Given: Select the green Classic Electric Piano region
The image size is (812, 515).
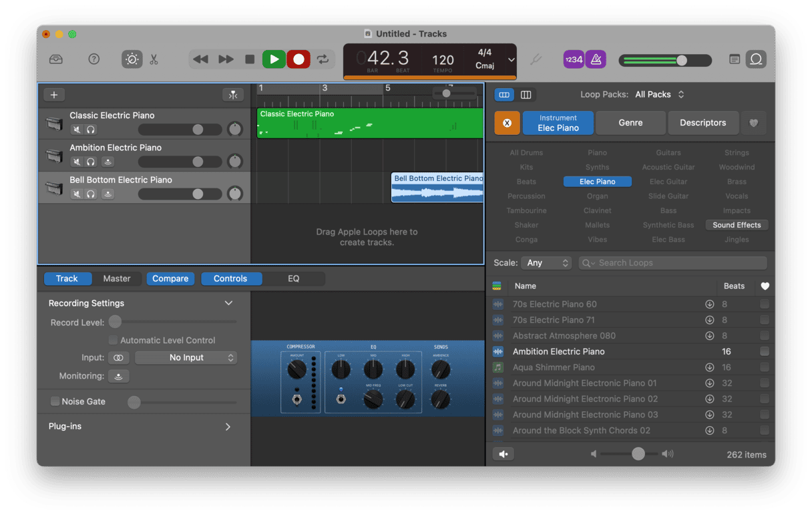Looking at the screenshot, I should 370,124.
